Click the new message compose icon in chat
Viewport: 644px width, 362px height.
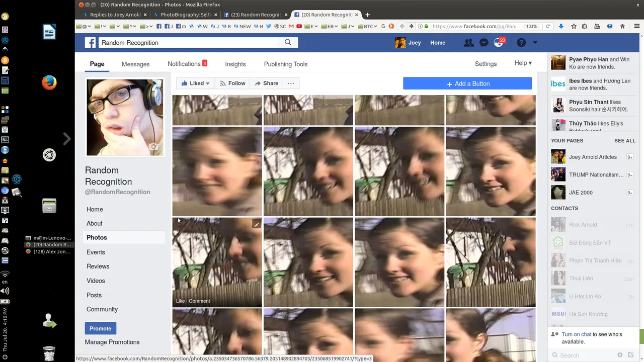pos(630,355)
